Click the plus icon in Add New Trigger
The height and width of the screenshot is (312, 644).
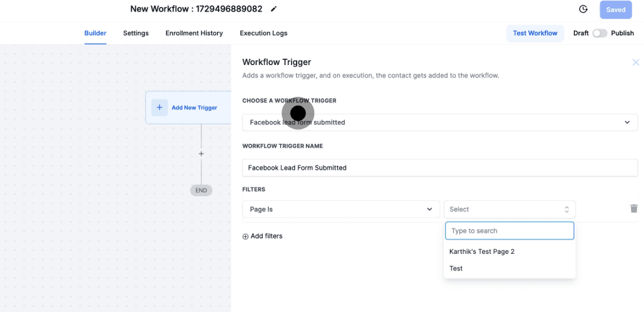coord(160,107)
